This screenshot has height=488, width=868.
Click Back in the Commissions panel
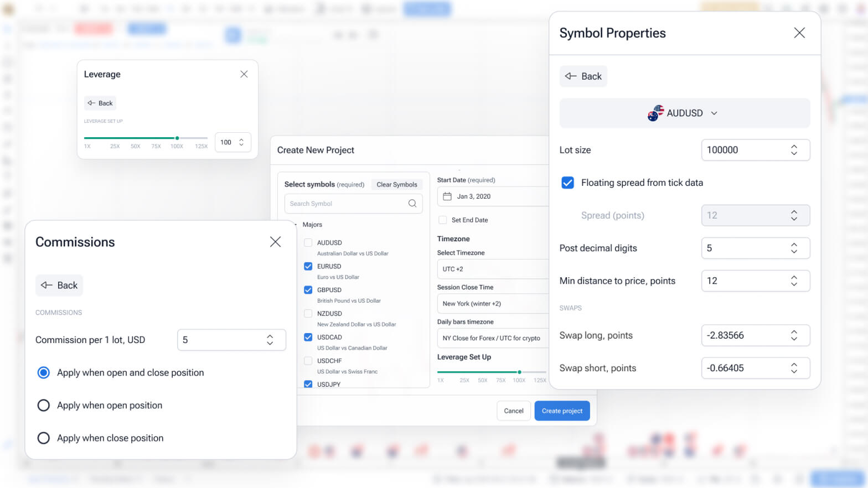[59, 285]
